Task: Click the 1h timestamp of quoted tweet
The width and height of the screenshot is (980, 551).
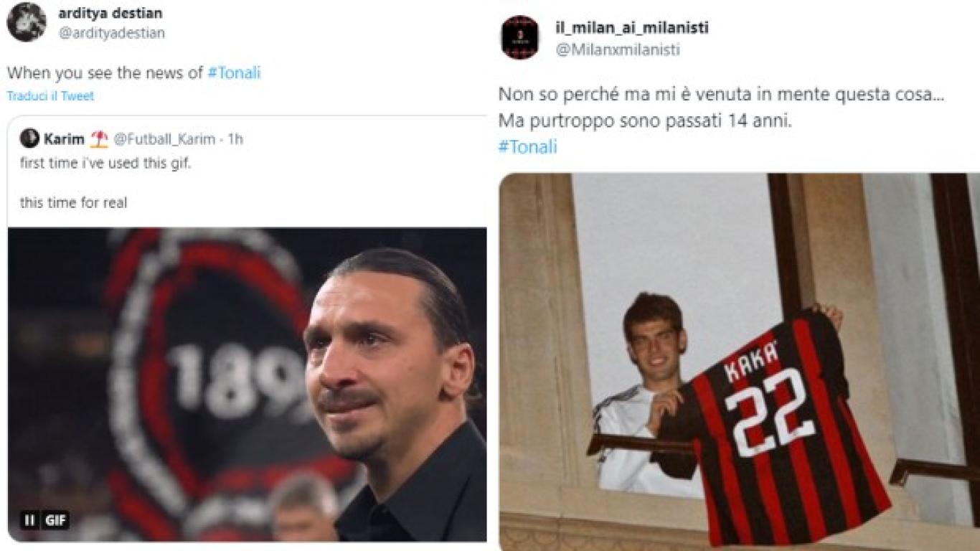Action: point(235,138)
